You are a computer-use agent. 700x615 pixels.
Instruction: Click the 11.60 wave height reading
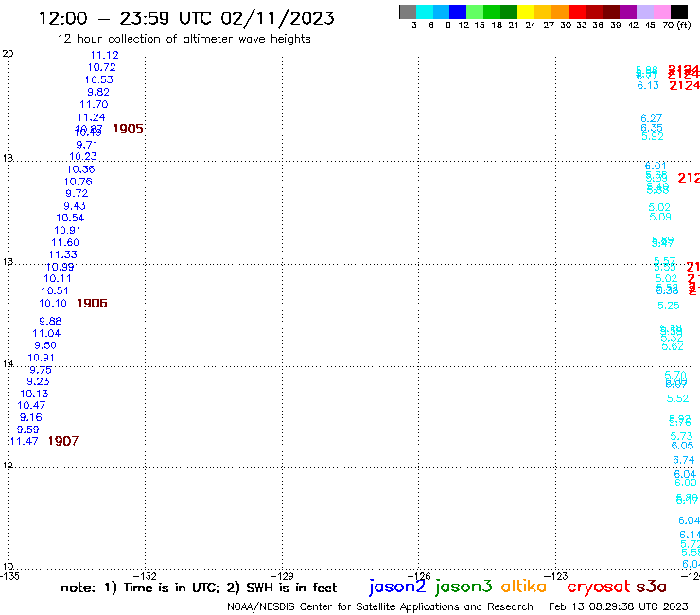(x=65, y=242)
